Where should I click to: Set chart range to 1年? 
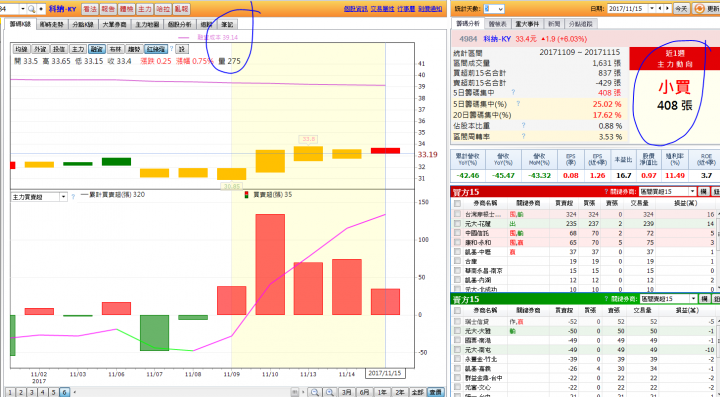point(382,392)
